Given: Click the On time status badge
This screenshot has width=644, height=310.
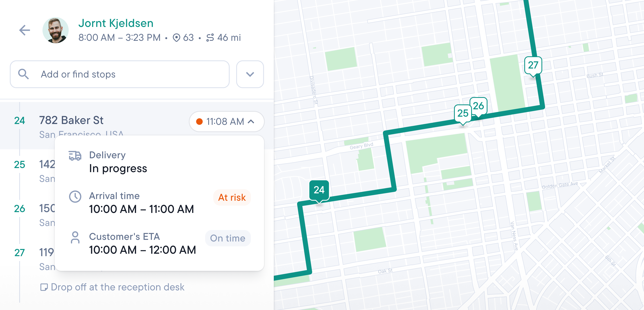Looking at the screenshot, I should [x=228, y=238].
